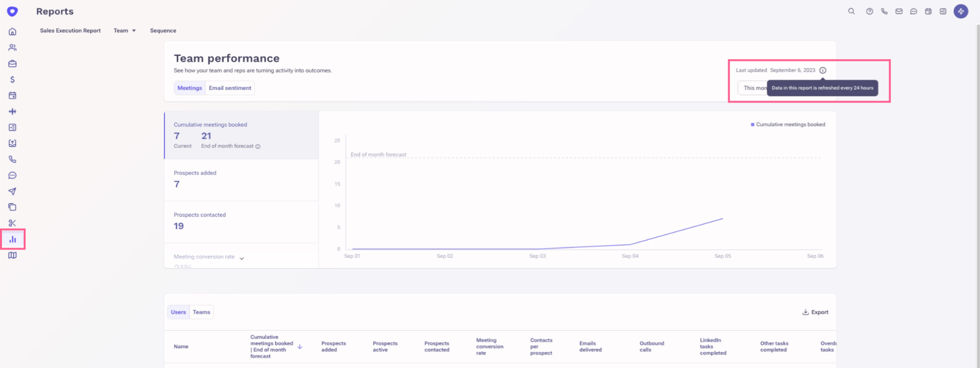Image resolution: width=980 pixels, height=368 pixels.
Task: Open the sidebar calendar icon
Action: [13, 95]
